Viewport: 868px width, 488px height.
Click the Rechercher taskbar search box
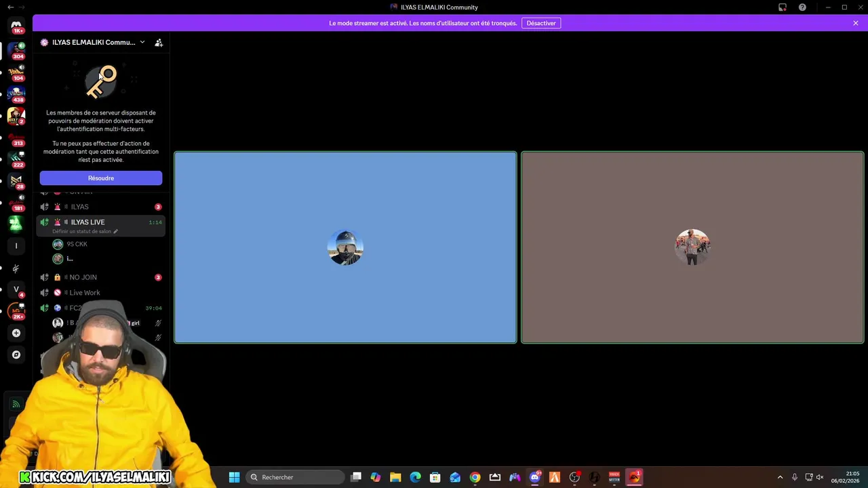click(x=295, y=477)
